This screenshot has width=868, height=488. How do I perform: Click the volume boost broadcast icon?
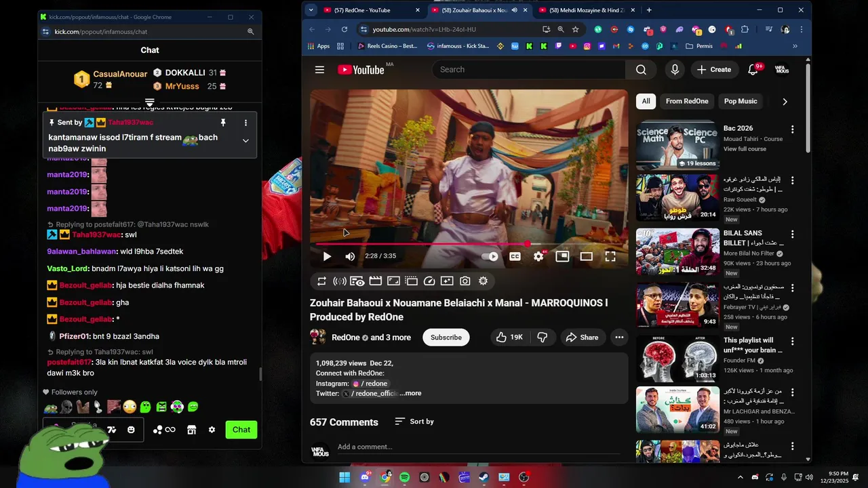coord(340,281)
